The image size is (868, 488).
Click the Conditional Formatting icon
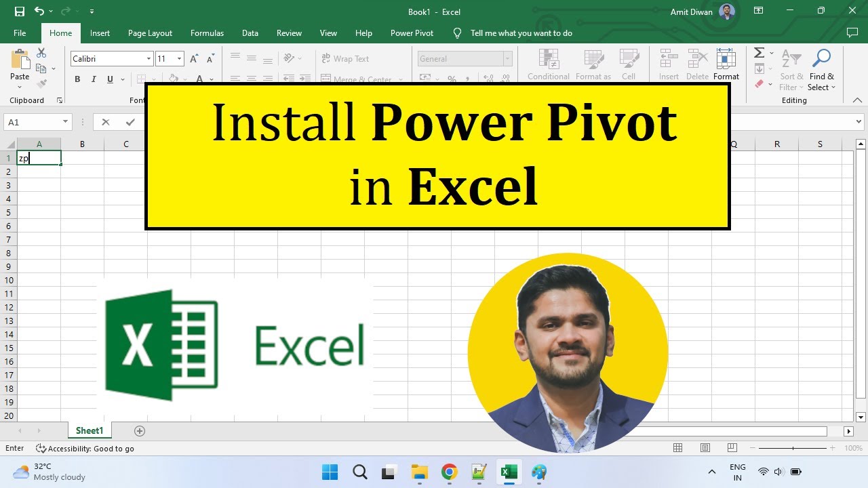pyautogui.click(x=548, y=60)
